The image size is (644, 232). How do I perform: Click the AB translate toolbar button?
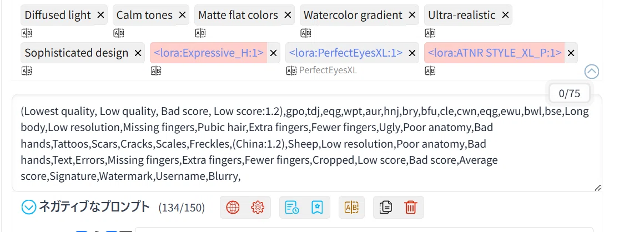352,208
